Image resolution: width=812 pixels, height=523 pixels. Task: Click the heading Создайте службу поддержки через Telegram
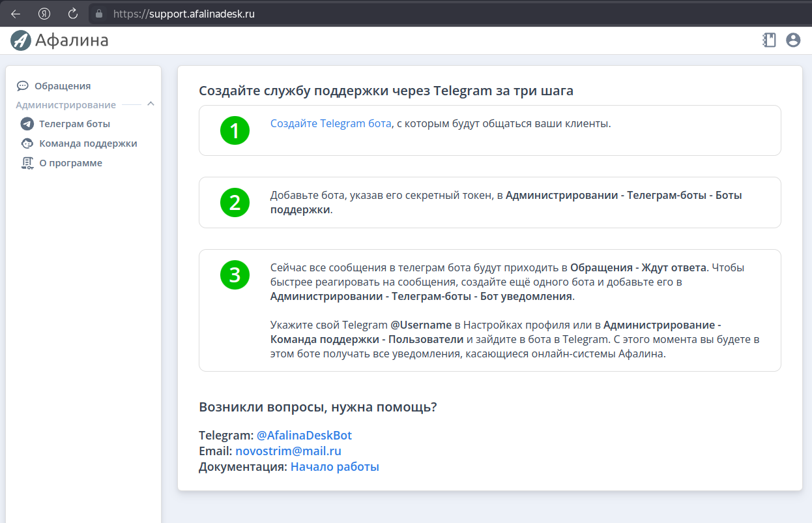point(386,91)
